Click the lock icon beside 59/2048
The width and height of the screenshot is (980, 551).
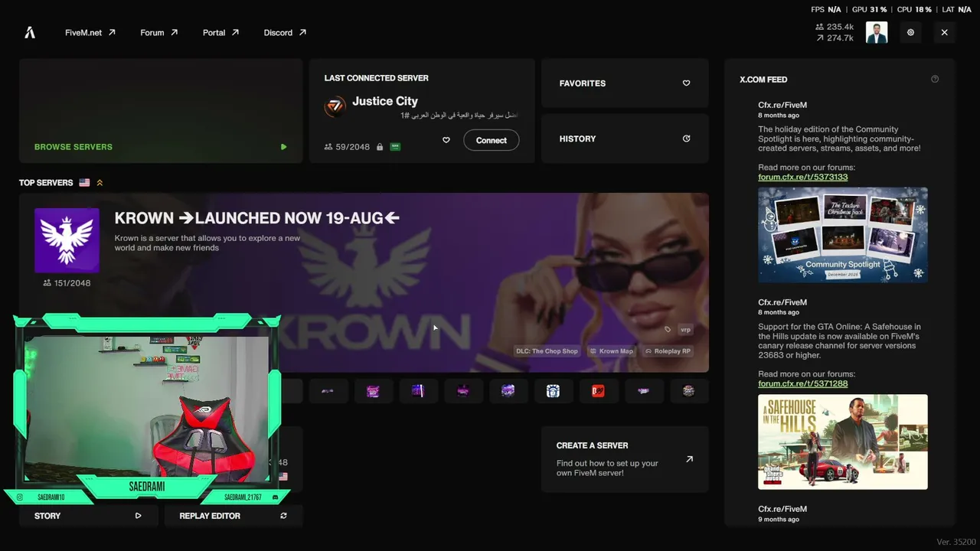(380, 147)
